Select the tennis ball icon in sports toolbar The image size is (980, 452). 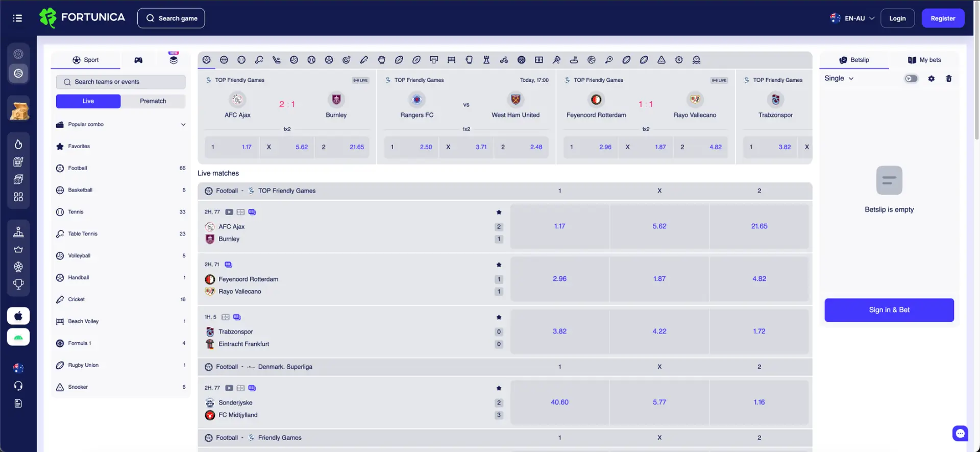[241, 60]
